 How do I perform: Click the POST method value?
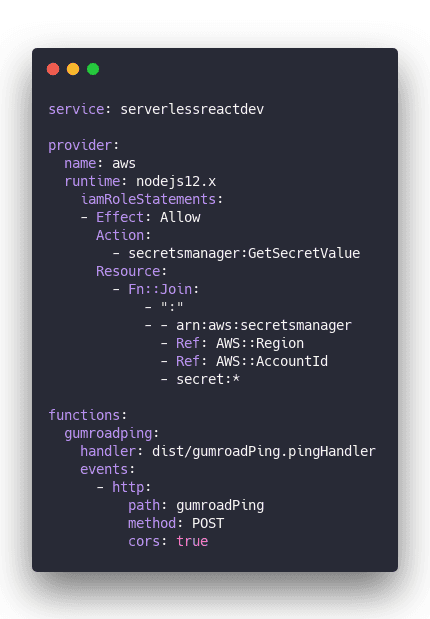pyautogui.click(x=208, y=523)
